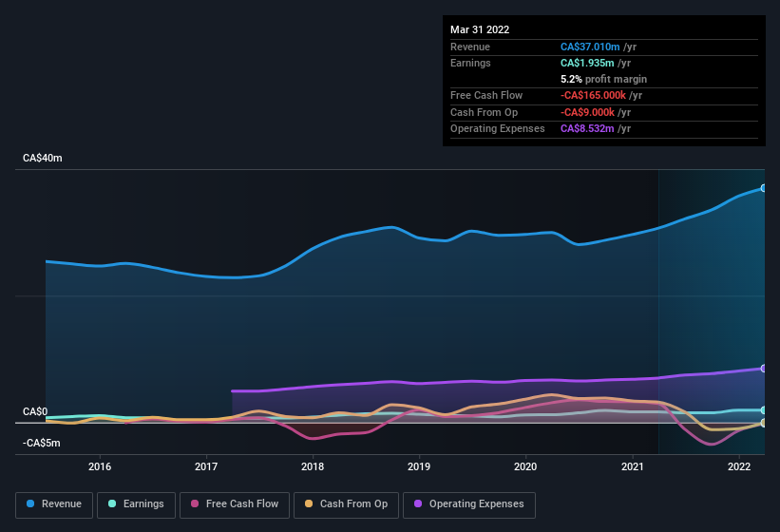Click the Operating Expenses label in tooltip
The width and height of the screenshot is (780, 532).
(x=498, y=129)
